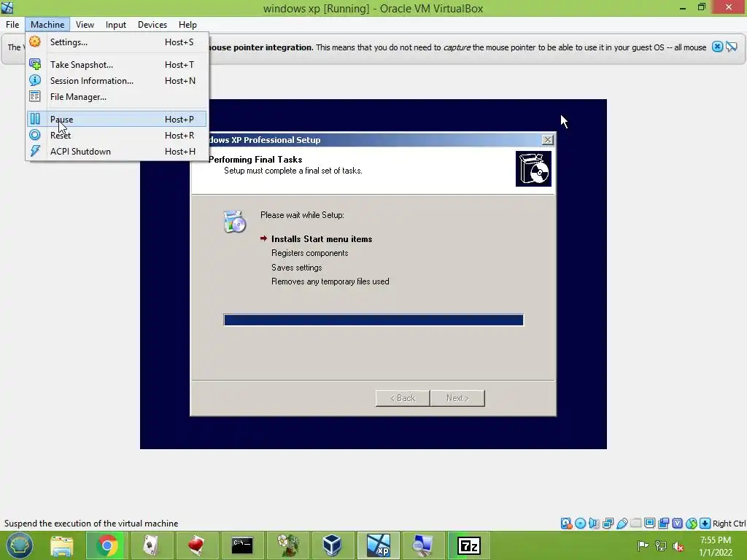Screen dimensions: 747x560
Task: Open magnifier monitor app on taskbar
Action: click(x=422, y=545)
